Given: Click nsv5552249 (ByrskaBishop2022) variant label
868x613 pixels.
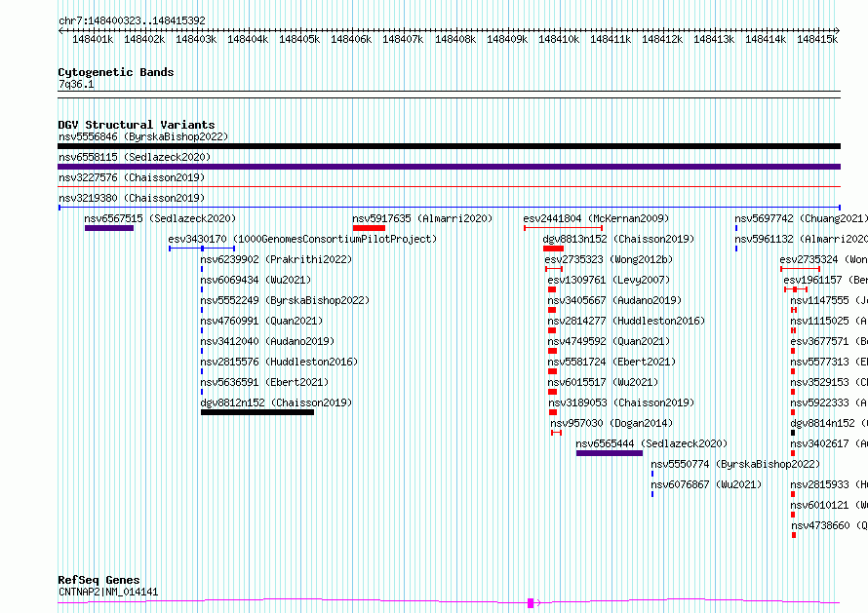Looking at the screenshot, I should tap(285, 300).
